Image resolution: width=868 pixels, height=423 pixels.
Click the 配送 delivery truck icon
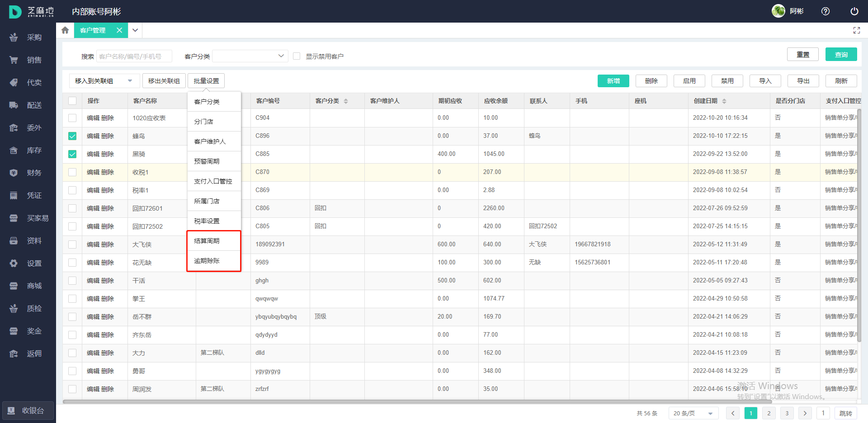[14, 105]
